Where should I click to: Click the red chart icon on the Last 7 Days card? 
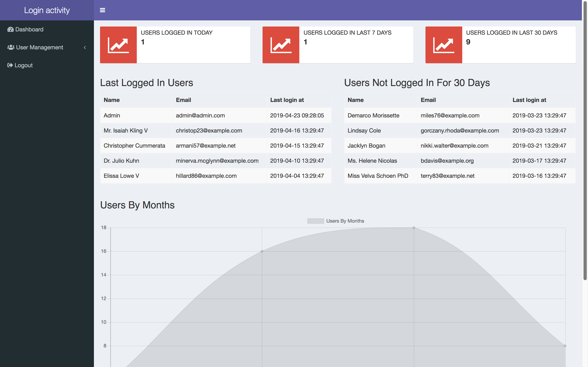point(281,45)
